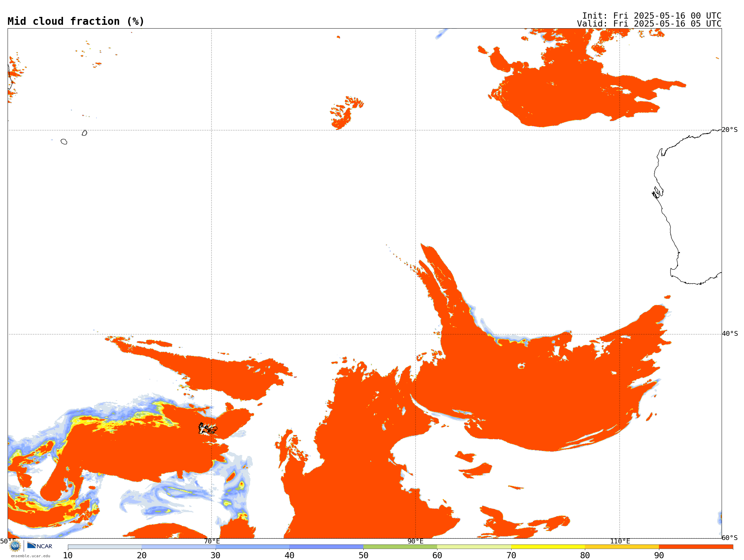Click the colorbar tick label 10
The image size is (744, 560).
point(68,556)
